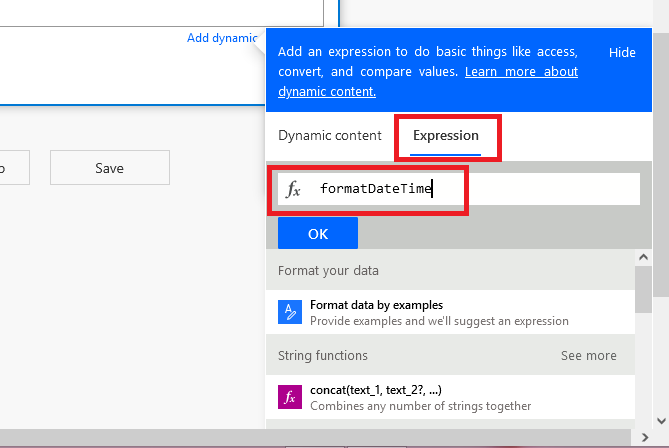Viewport: 669px width, 448px height.
Task: Click the Add dynamic content link
Action: pyautogui.click(x=222, y=38)
